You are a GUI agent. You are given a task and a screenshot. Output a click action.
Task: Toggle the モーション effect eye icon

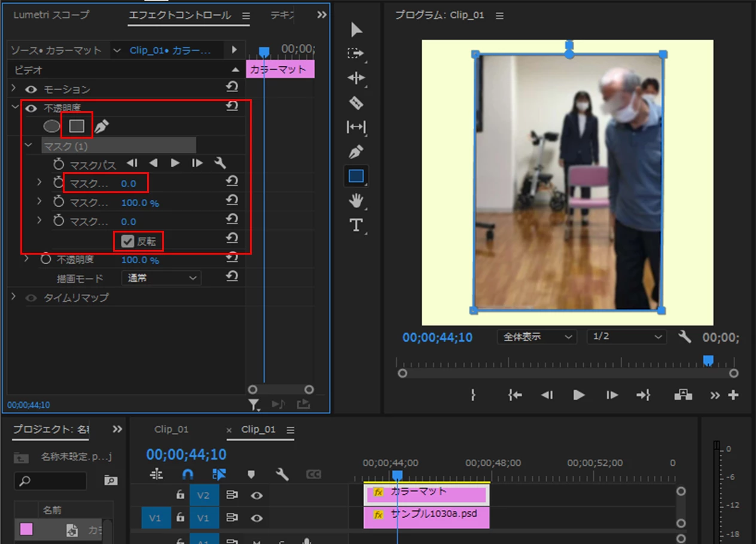(31, 89)
